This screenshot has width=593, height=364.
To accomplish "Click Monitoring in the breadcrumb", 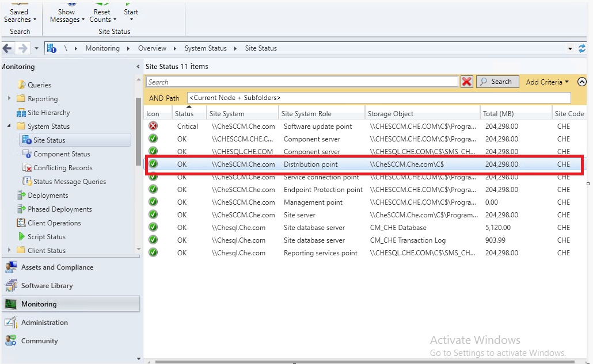I will [102, 48].
